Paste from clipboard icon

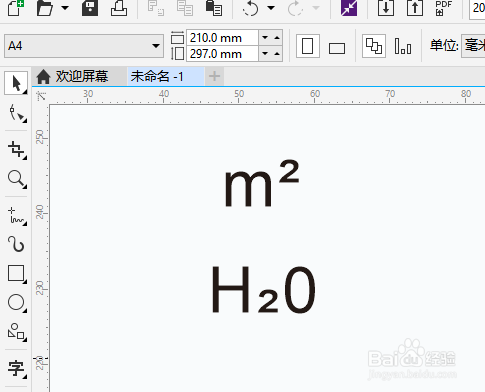click(214, 8)
